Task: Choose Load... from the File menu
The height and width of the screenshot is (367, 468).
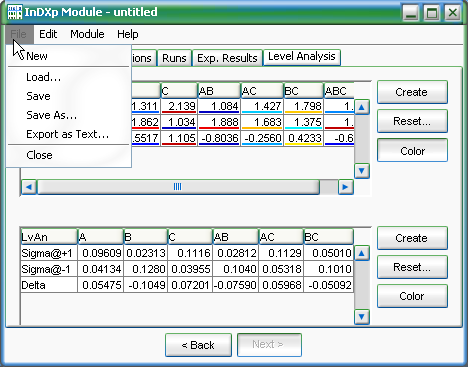Action: pos(69,77)
